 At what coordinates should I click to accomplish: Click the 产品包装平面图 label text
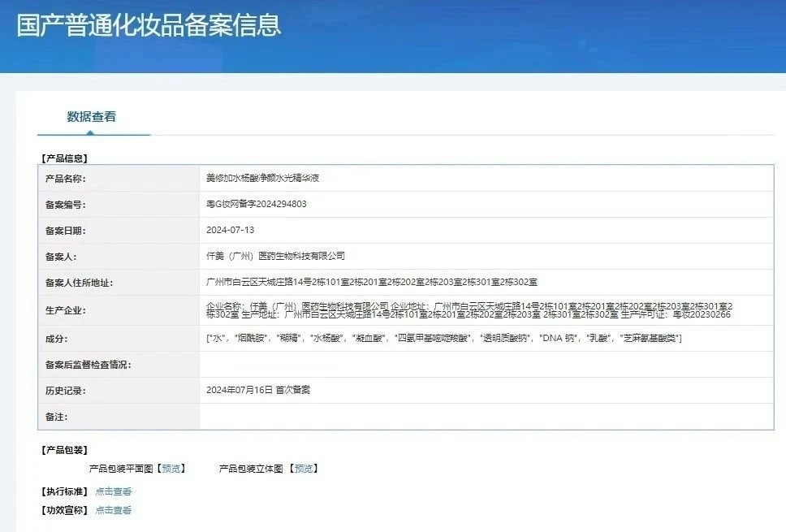(x=121, y=469)
